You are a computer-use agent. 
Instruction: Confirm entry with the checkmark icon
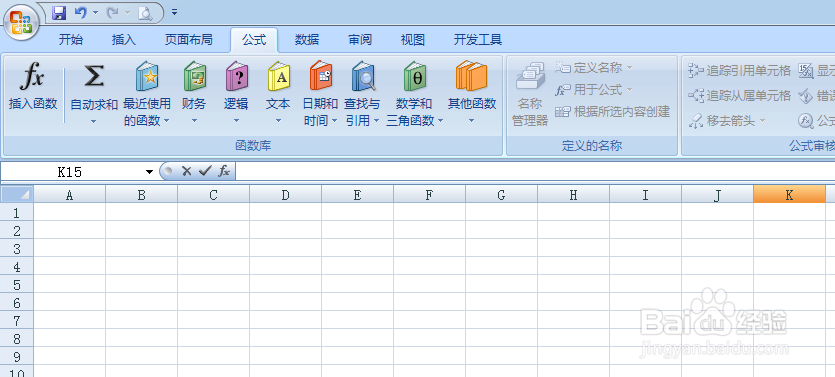point(204,171)
